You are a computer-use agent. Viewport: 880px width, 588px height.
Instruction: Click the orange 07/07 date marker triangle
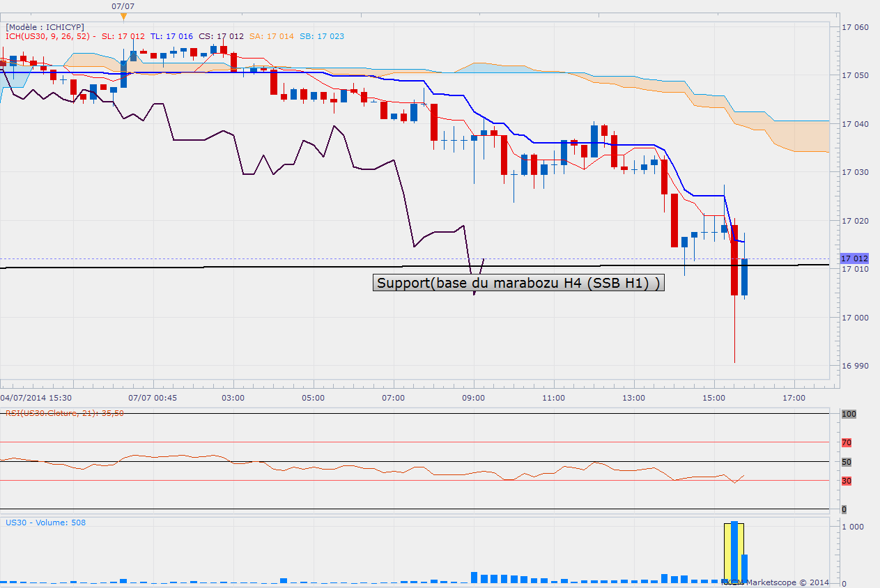[x=123, y=16]
